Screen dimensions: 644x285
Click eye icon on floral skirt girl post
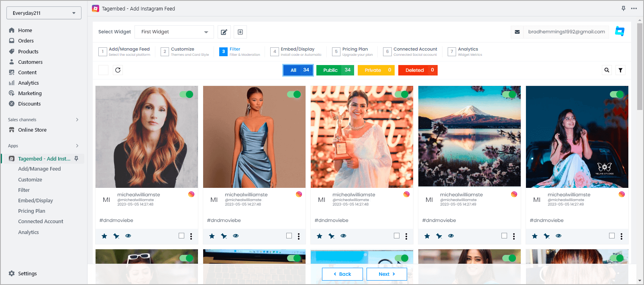click(558, 236)
